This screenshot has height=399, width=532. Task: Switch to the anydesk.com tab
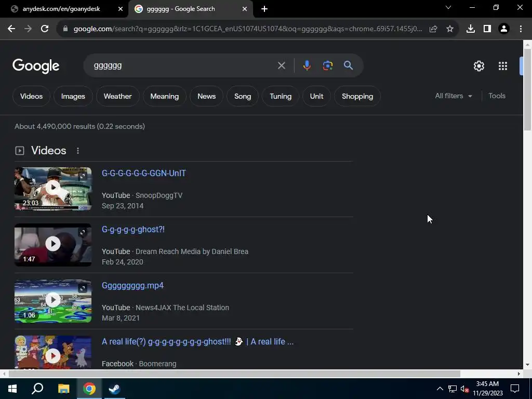pyautogui.click(x=61, y=9)
